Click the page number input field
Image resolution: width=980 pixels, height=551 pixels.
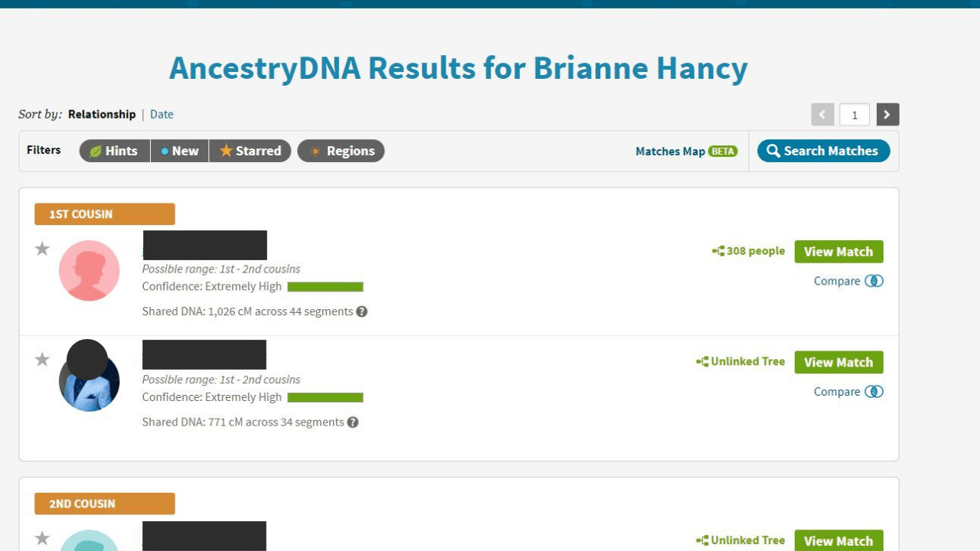(x=854, y=115)
